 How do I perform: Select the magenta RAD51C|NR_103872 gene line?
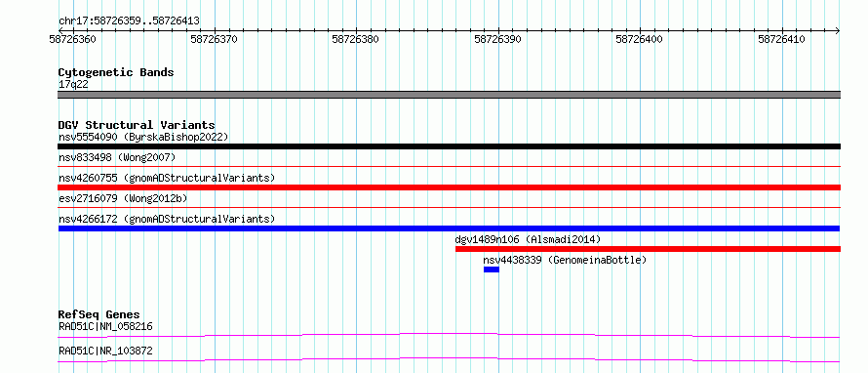449,359
